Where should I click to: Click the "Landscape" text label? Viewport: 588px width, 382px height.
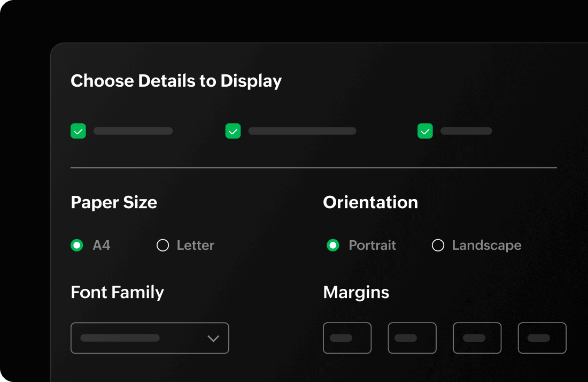point(486,246)
